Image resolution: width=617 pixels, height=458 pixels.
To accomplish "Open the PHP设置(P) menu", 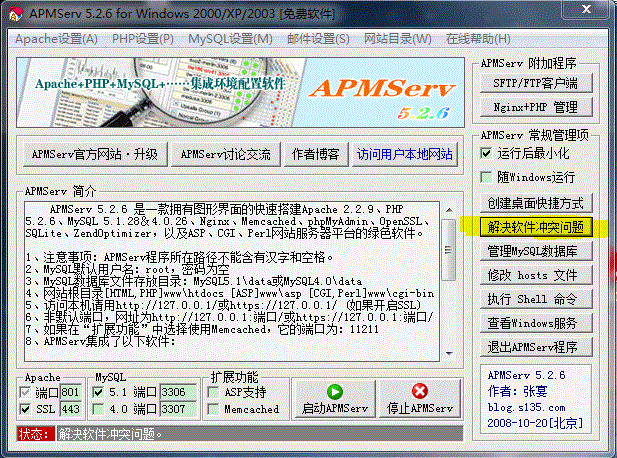I will 143,39.
